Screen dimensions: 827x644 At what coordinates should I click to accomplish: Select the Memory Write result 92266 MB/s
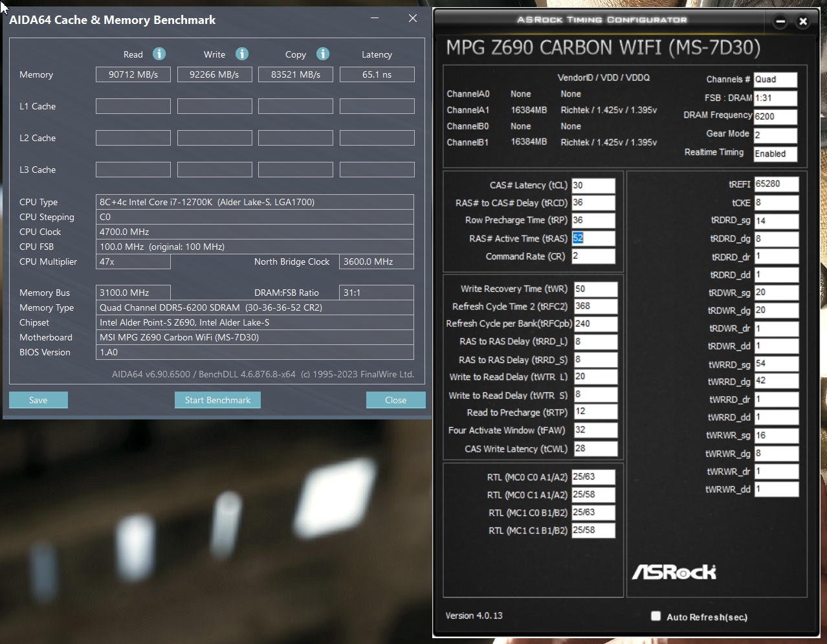[x=215, y=74]
